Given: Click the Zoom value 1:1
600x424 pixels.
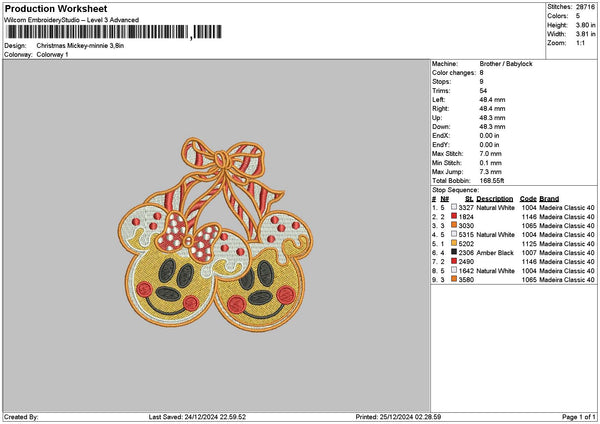Looking at the screenshot, I should [x=580, y=43].
